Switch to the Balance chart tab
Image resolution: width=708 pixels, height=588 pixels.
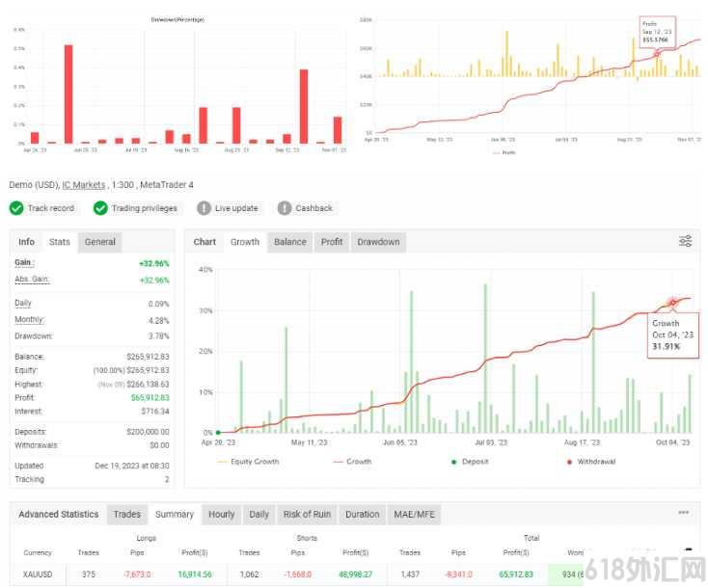(x=290, y=242)
